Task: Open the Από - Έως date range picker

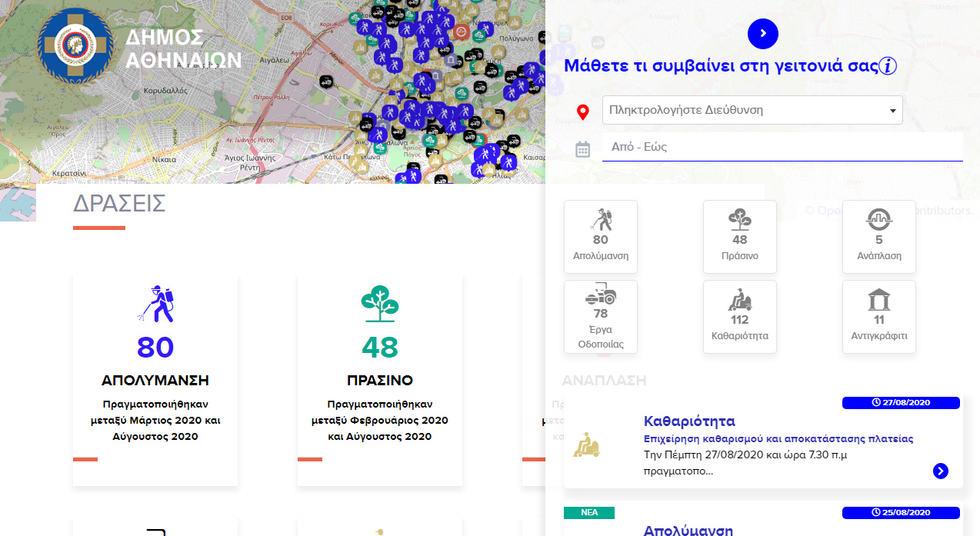Action: coord(782,147)
